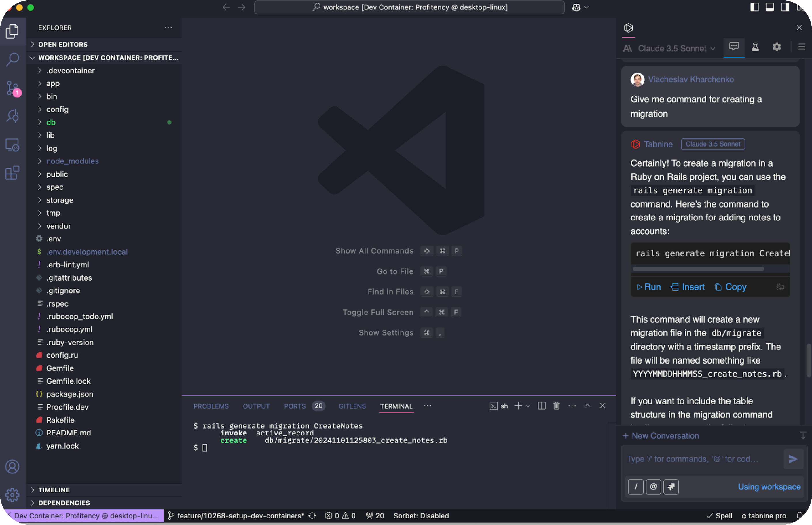Click the Tabnine settings gear icon
The width and height of the screenshot is (812, 525).
coord(777,47)
